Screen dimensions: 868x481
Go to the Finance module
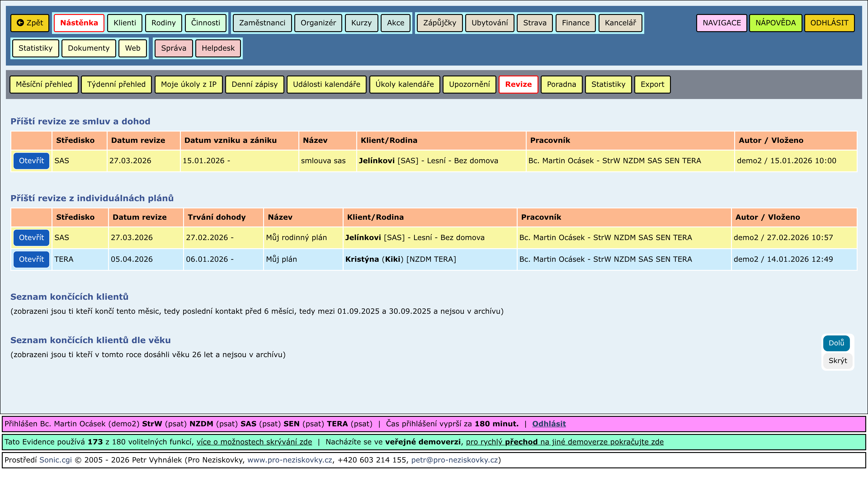point(575,23)
